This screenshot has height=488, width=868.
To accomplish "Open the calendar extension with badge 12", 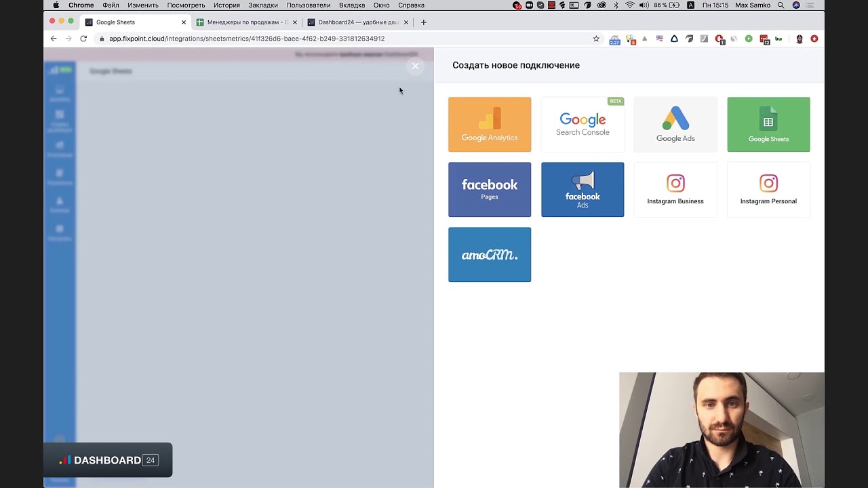I will click(764, 39).
